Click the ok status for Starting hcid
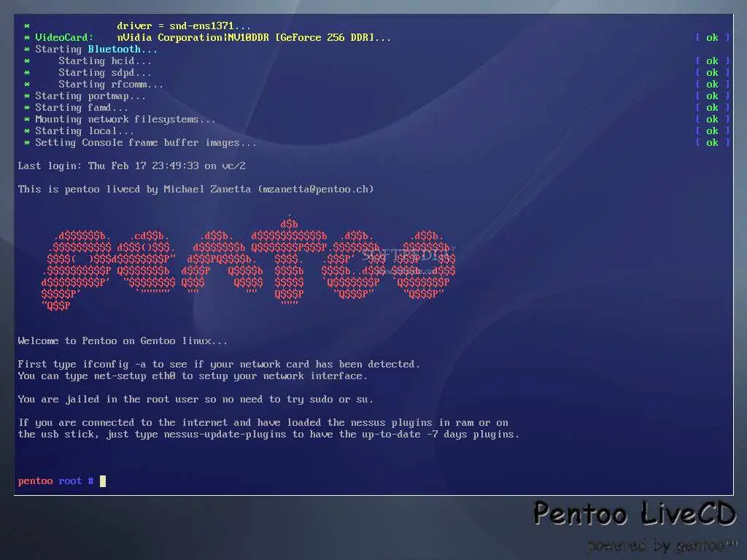The image size is (747, 560). pos(712,61)
